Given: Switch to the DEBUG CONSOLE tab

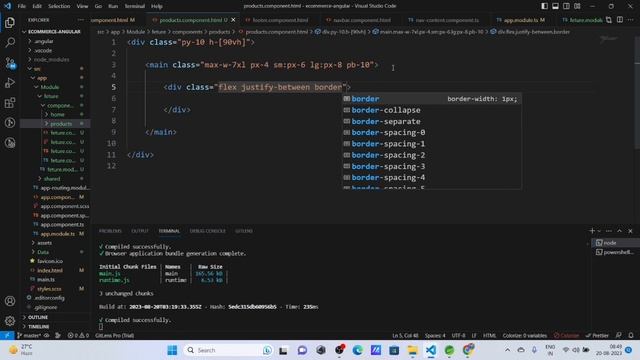Looking at the screenshot, I should (207, 231).
